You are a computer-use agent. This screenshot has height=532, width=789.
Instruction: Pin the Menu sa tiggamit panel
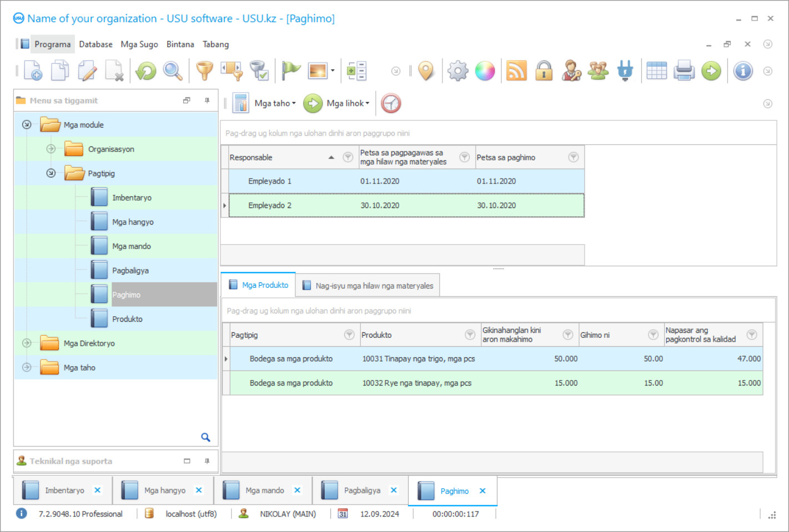click(x=207, y=100)
